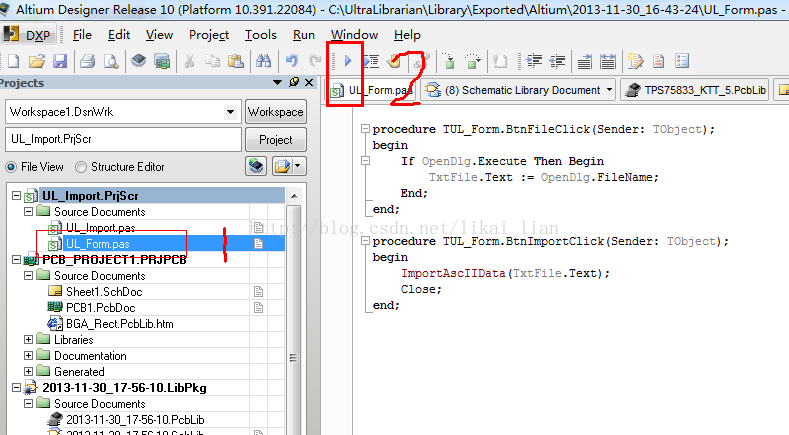Viewport: 789px width, 435px height.
Task: Print the active document
Action: [88, 61]
